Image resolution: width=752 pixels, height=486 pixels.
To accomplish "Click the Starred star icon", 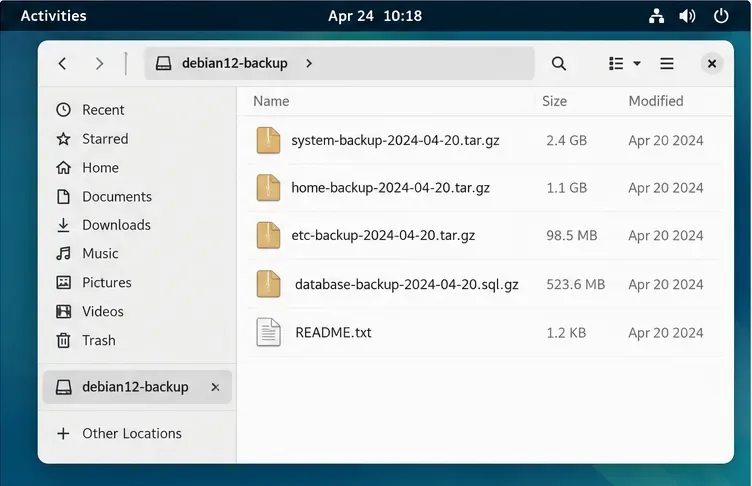I will [x=63, y=139].
